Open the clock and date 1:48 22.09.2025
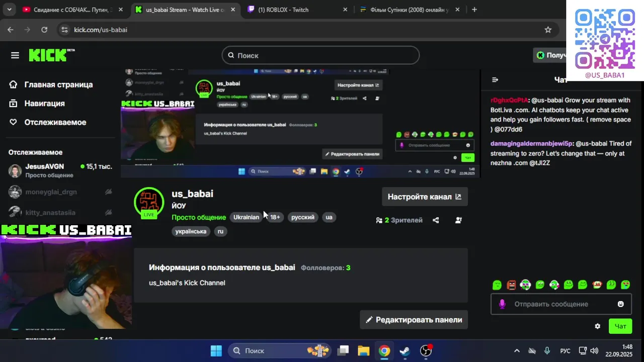 pos(619,350)
